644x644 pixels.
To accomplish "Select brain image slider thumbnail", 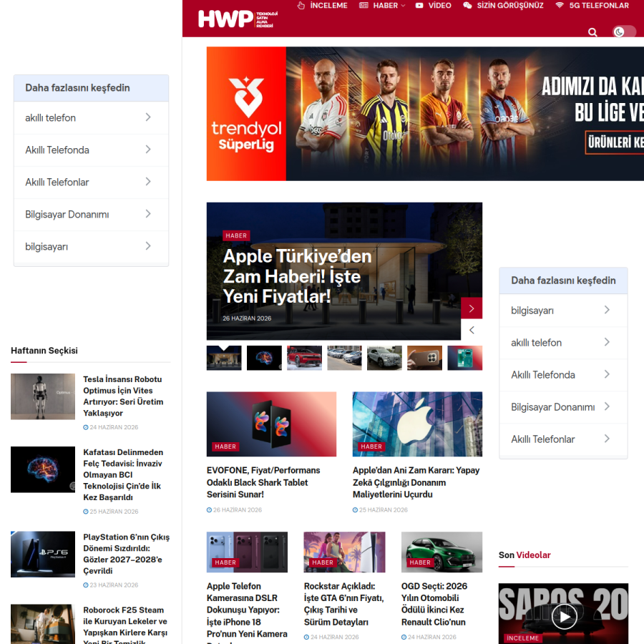I will 264,358.
